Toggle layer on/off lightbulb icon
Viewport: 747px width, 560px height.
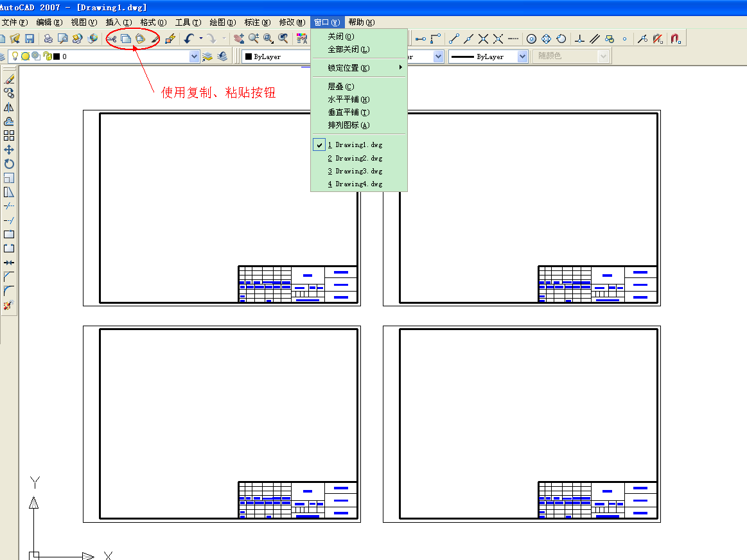click(15, 57)
